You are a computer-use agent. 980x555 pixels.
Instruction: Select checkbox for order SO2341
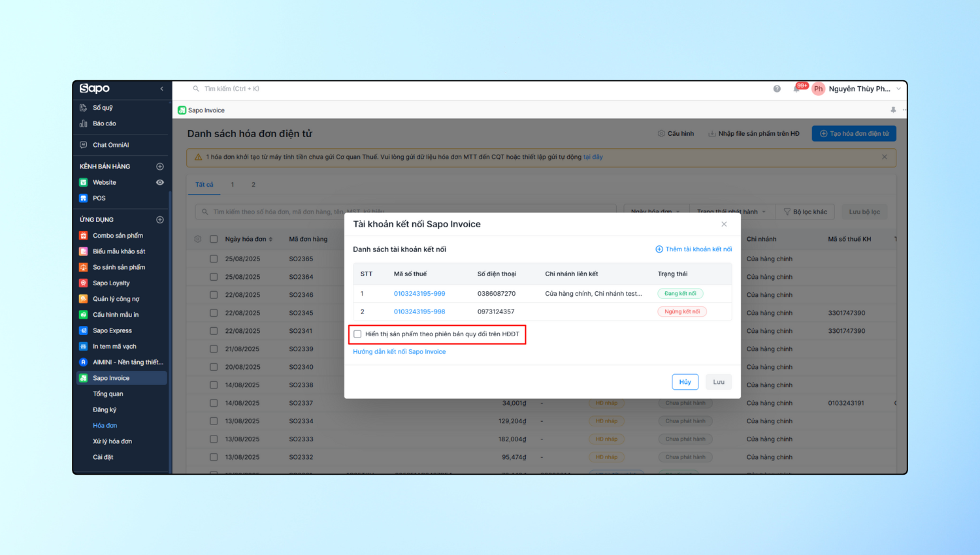coord(214,331)
